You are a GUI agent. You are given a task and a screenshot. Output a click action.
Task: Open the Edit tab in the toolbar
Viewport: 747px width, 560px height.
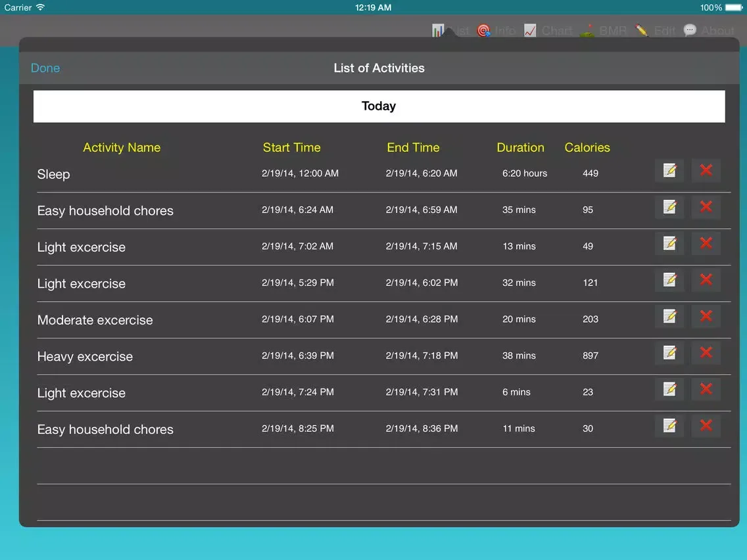pos(656,31)
